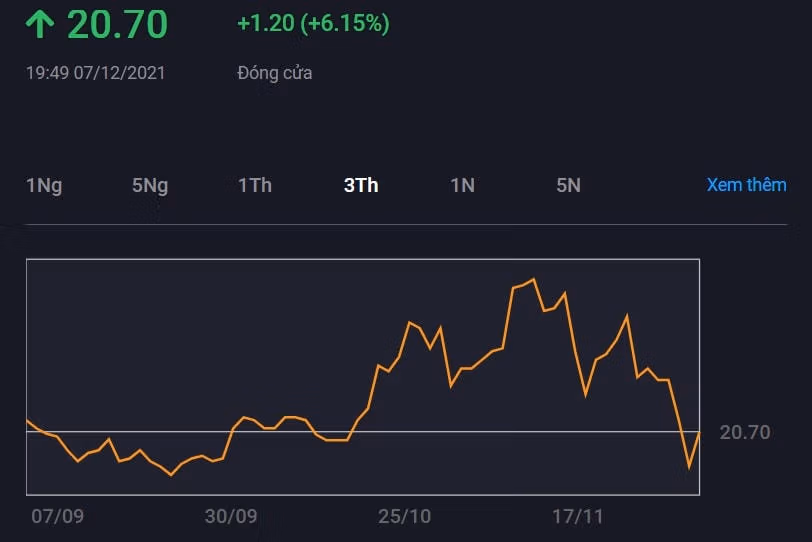
Task: Click the green up arrow icon
Action: click(40, 25)
